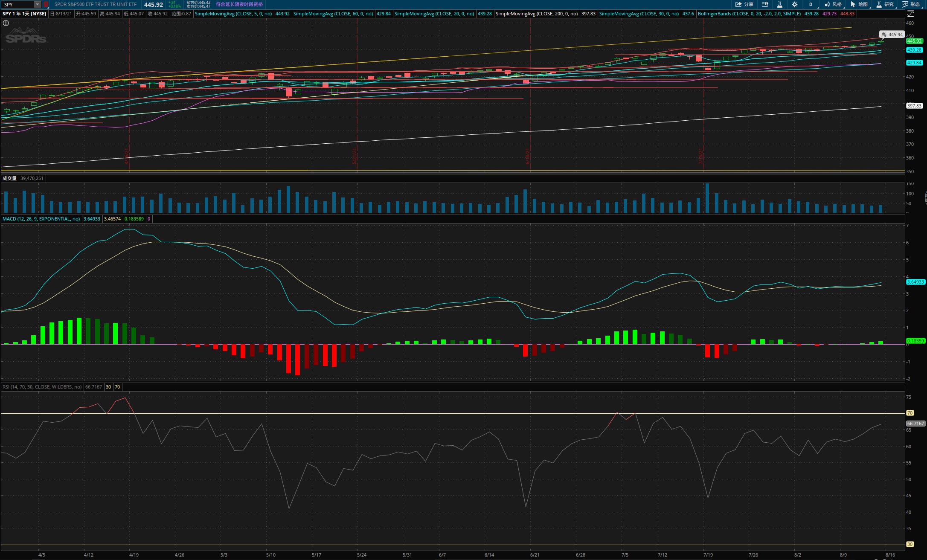Click the 开:445.59 open price field
The width and height of the screenshot is (927, 560).
point(86,14)
